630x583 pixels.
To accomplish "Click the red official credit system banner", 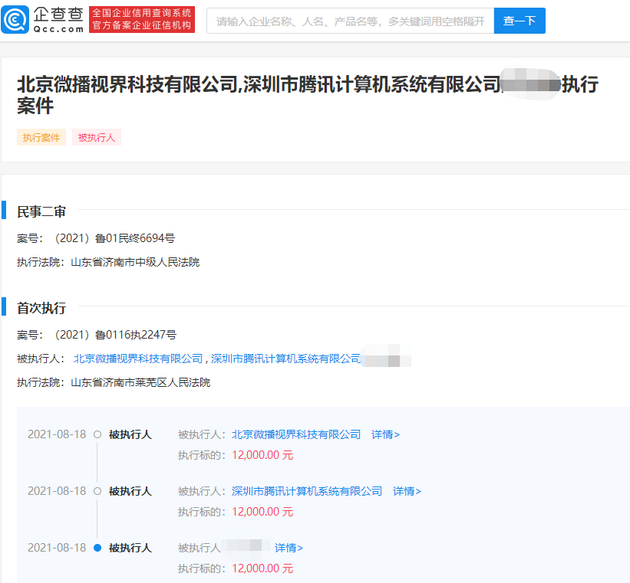I will [142, 19].
